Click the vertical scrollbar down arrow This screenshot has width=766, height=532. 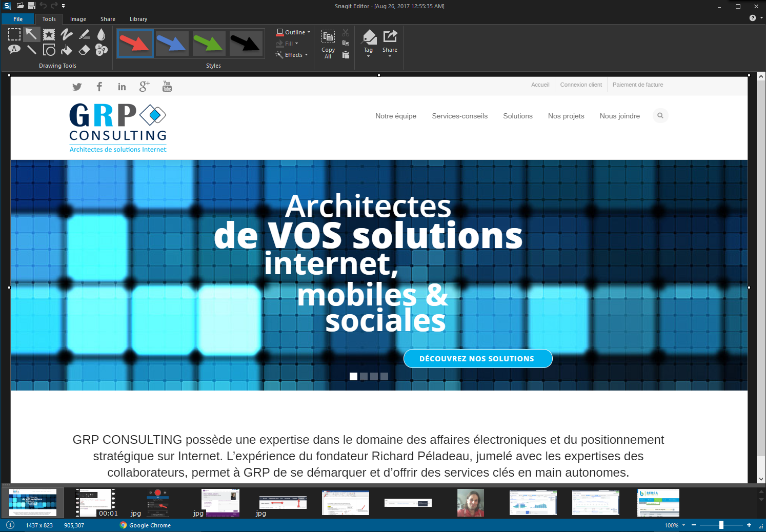pos(761,479)
